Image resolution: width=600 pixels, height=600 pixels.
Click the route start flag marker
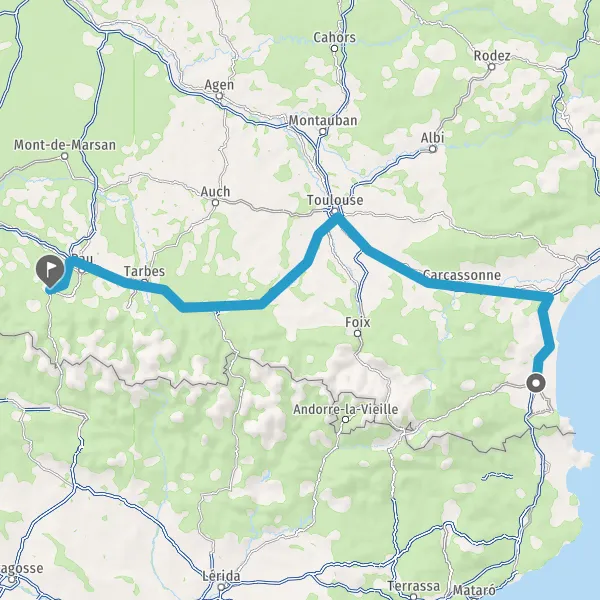pyautogui.click(x=50, y=271)
